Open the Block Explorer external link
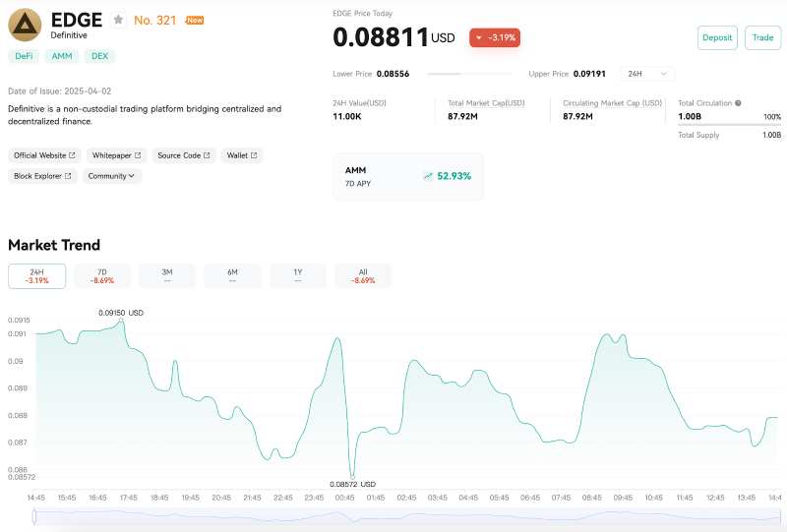This screenshot has height=532, width=787. (x=42, y=176)
